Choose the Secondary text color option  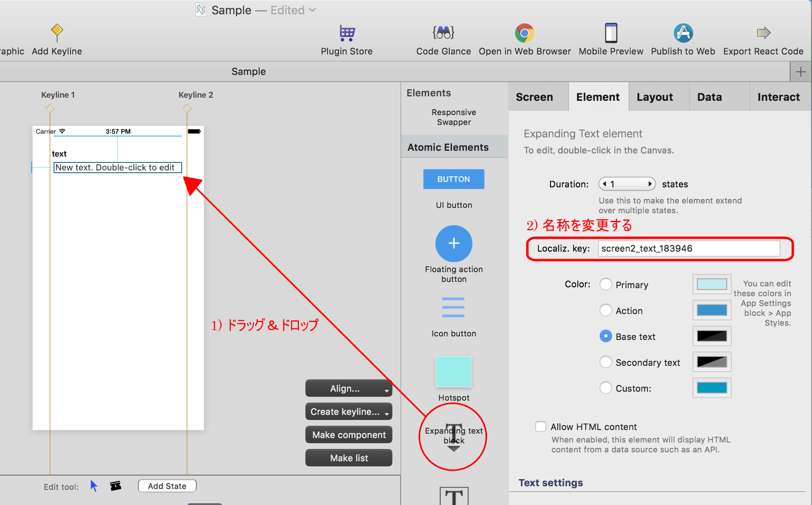605,362
